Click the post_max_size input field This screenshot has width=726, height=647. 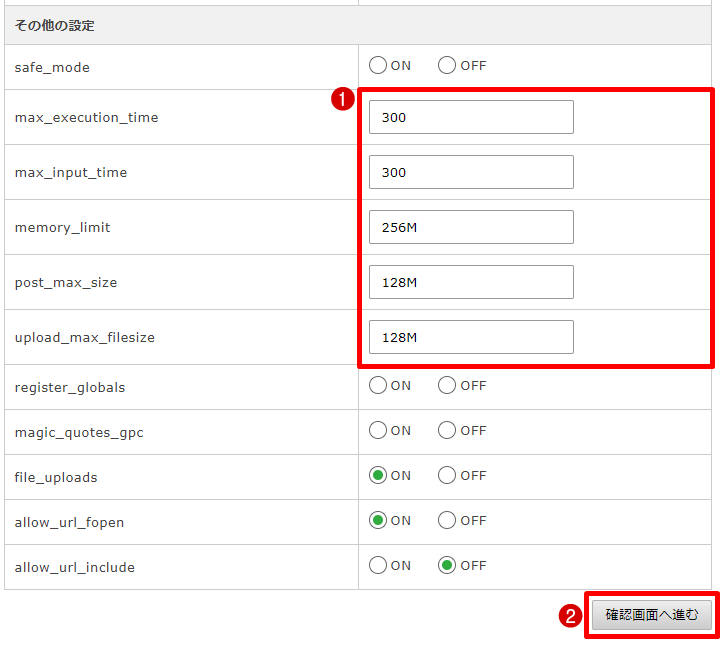point(471,282)
